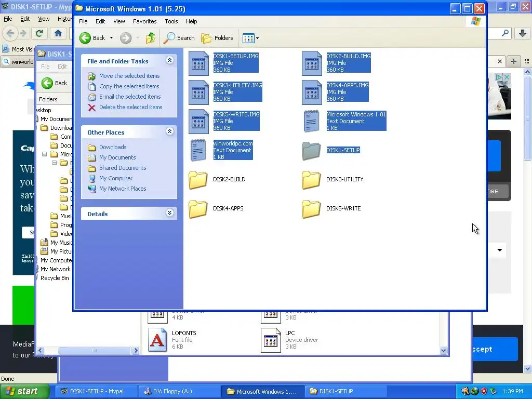Screen dimensions: 532x399
Task: Click the folder tree horizontal scrollbar thumb
Action: pyautogui.click(x=95, y=351)
